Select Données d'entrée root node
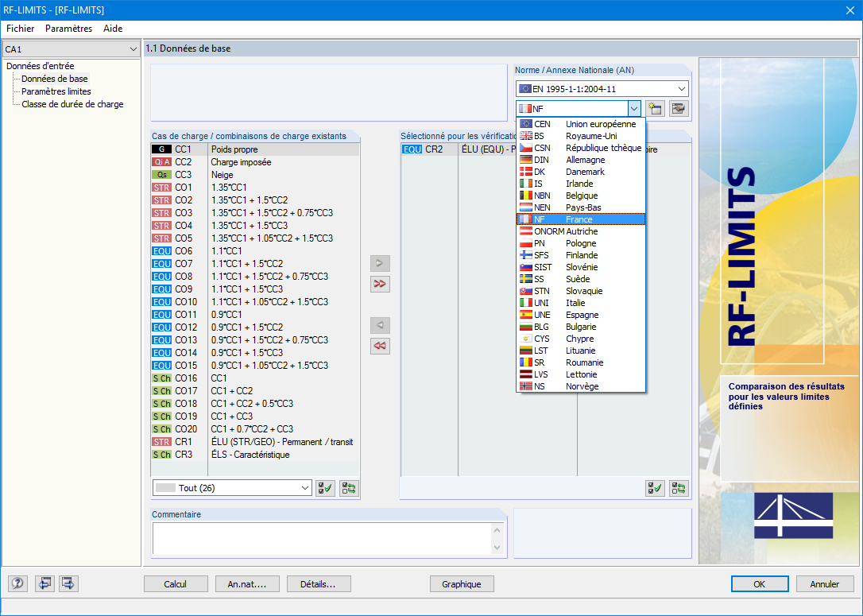 41,66
